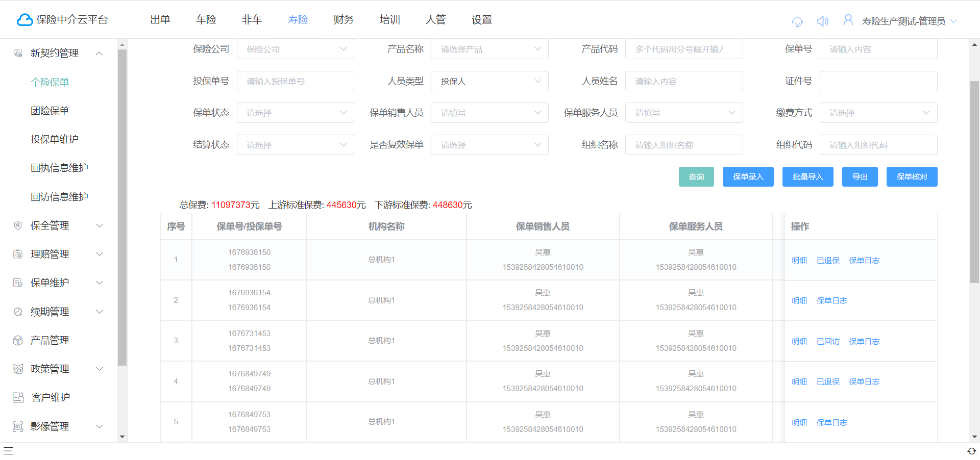Click the 保单核对 button
This screenshot has width=980, height=460.
coord(912,177)
